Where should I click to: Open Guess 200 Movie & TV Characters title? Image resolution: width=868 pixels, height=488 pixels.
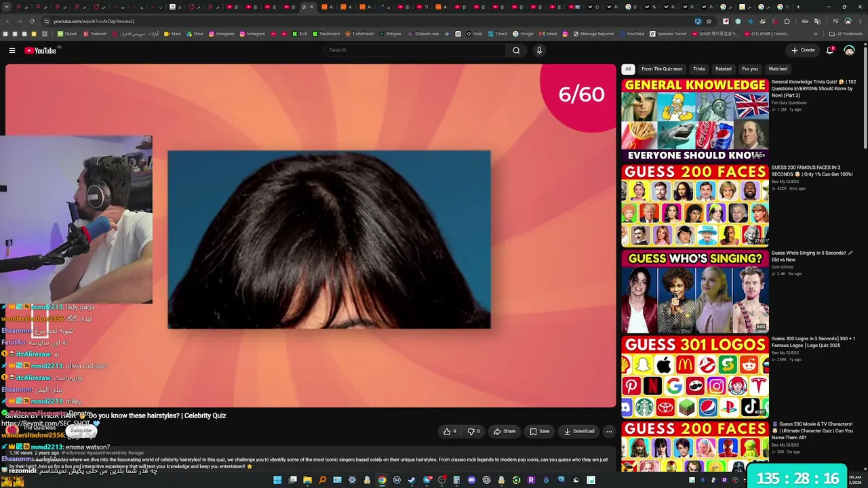tap(812, 430)
